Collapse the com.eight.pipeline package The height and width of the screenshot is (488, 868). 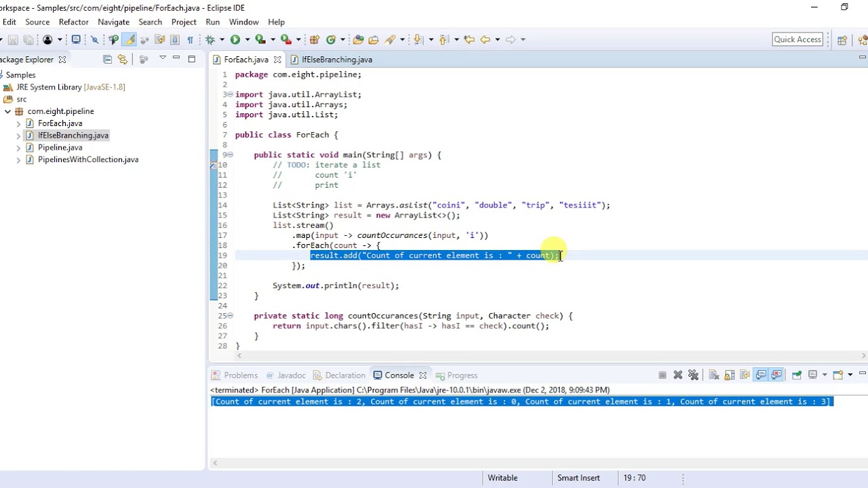[7, 111]
